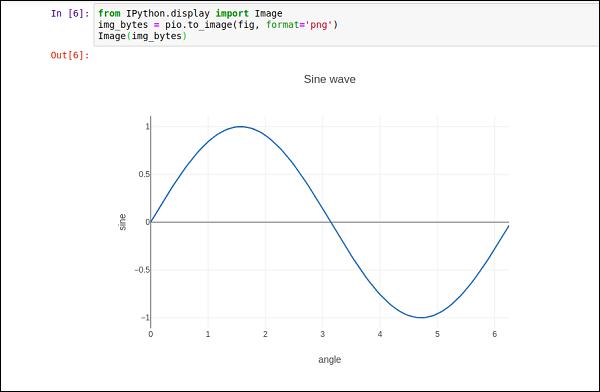Click the y-axis tick label 0.5

[x=144, y=174]
